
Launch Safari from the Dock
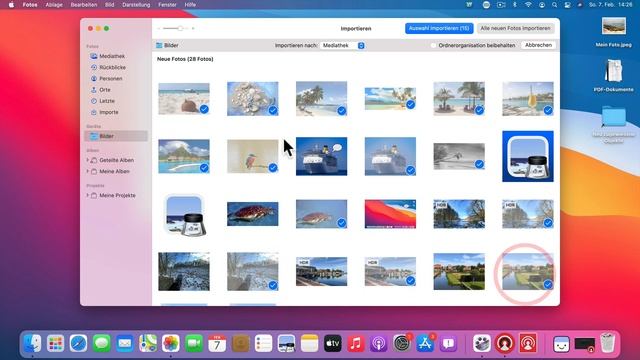click(x=78, y=343)
